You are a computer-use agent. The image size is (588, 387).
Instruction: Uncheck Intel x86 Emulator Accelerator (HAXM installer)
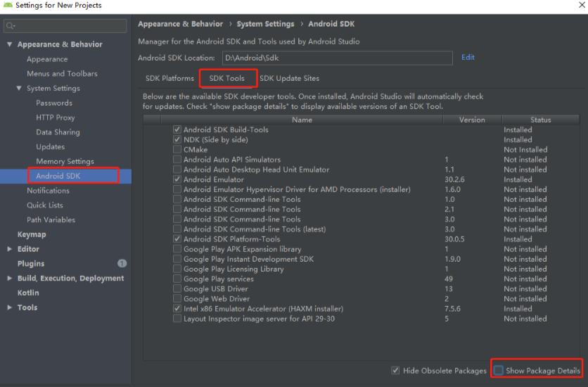(177, 309)
